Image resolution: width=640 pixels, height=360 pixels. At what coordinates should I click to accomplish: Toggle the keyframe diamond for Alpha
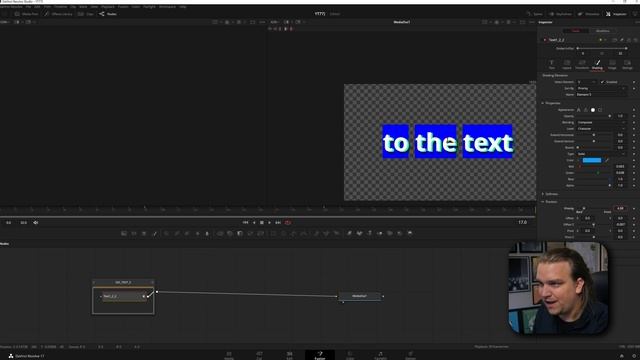click(x=634, y=185)
